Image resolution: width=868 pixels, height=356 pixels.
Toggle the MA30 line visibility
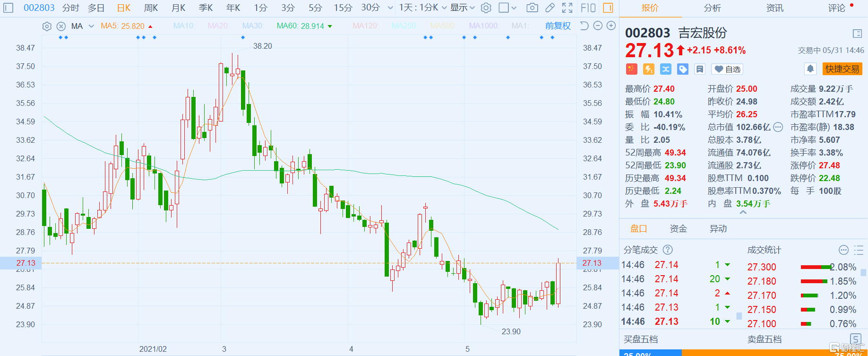point(253,26)
